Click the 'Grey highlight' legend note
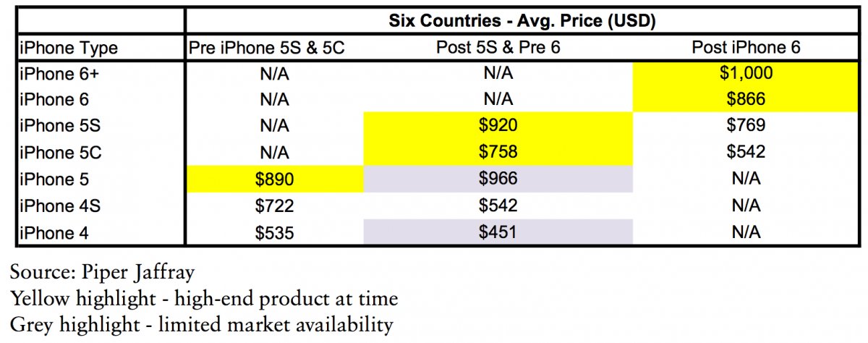Viewport: 868px width, 343px height. tap(201, 324)
